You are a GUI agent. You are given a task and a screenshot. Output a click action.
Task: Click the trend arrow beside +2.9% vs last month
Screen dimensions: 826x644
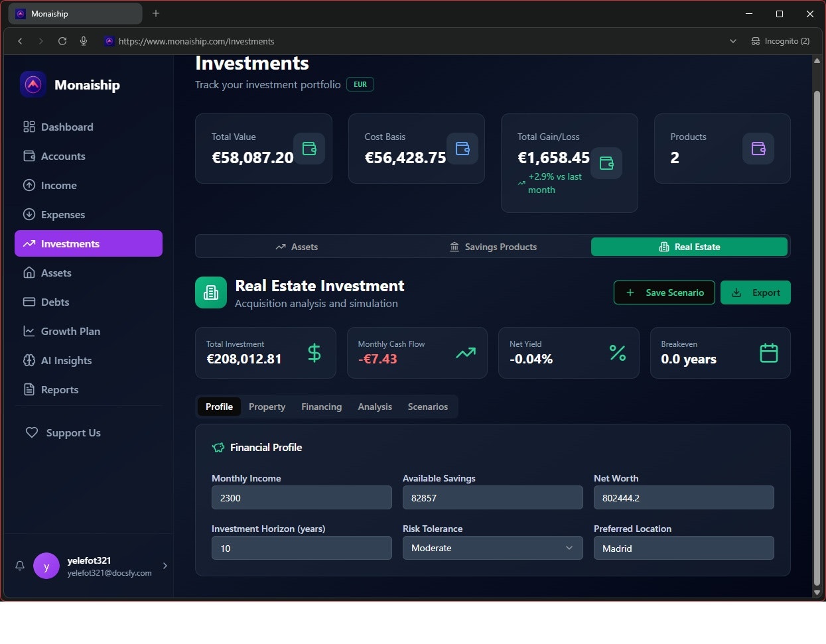click(x=521, y=183)
